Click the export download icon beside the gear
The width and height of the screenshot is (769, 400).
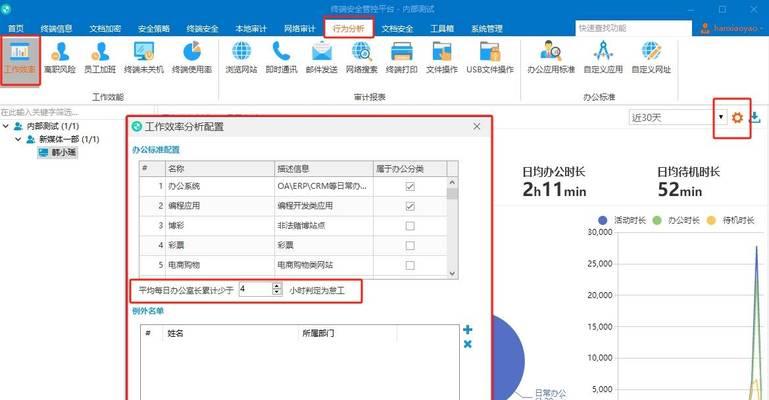(x=756, y=118)
